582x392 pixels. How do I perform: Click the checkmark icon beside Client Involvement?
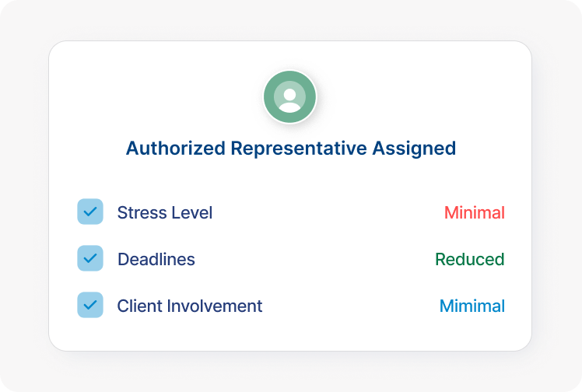coord(90,305)
